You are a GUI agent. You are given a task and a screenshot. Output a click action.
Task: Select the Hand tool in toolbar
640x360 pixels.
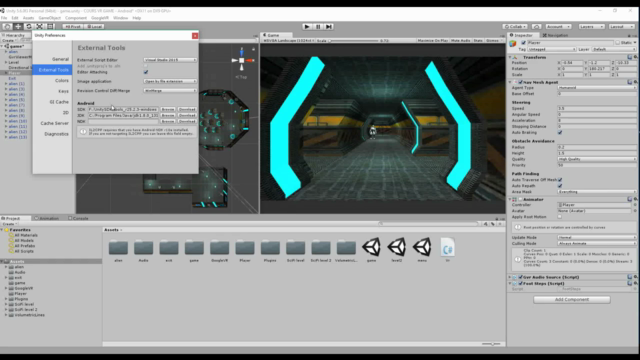pos(7,27)
